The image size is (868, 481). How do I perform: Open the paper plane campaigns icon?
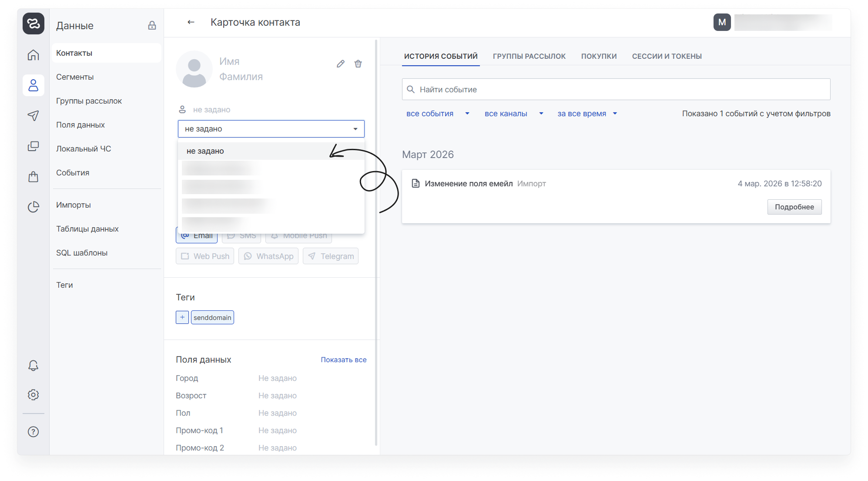[34, 115]
